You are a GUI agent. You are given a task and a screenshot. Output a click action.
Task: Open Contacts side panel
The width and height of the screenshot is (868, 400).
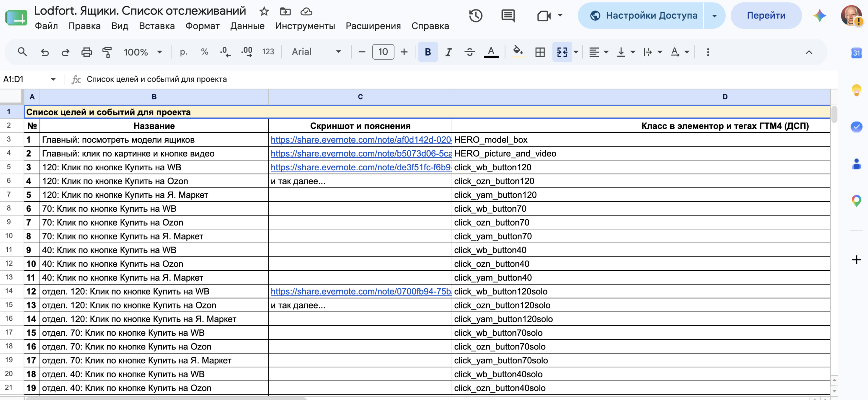click(x=856, y=164)
